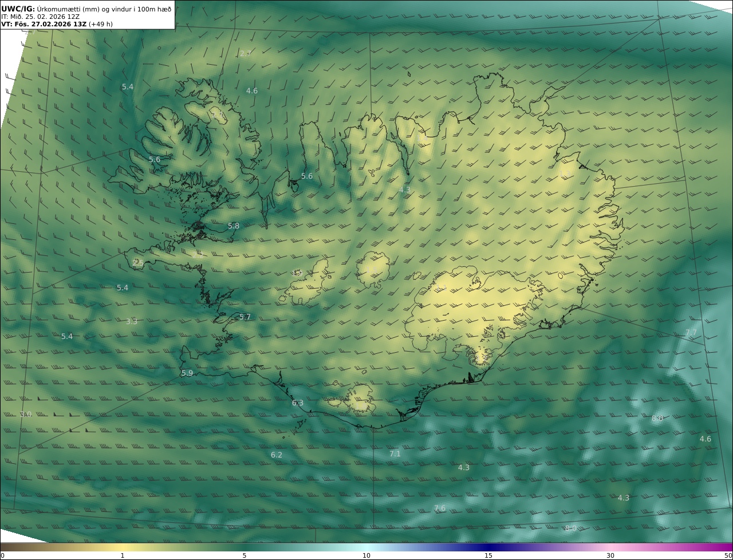The width and height of the screenshot is (733, 560).
Task: Click the magenta end of the colour scale
Action: tap(723, 547)
